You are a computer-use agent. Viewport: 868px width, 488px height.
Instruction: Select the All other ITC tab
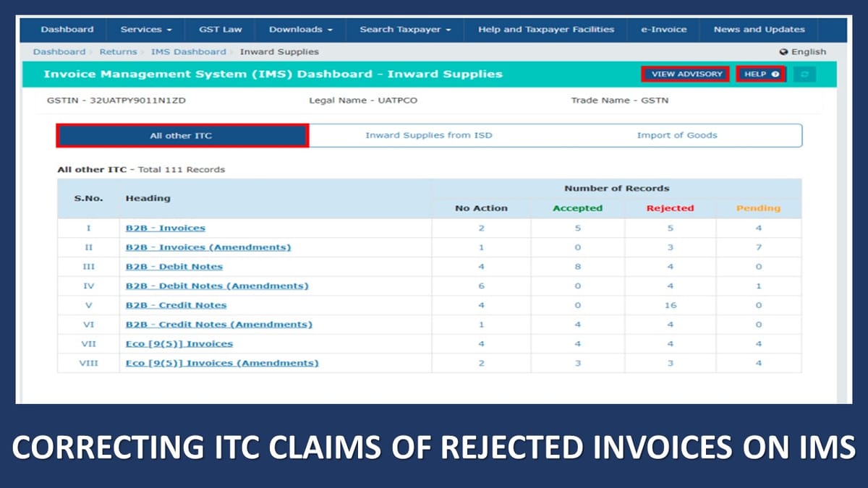(x=181, y=135)
